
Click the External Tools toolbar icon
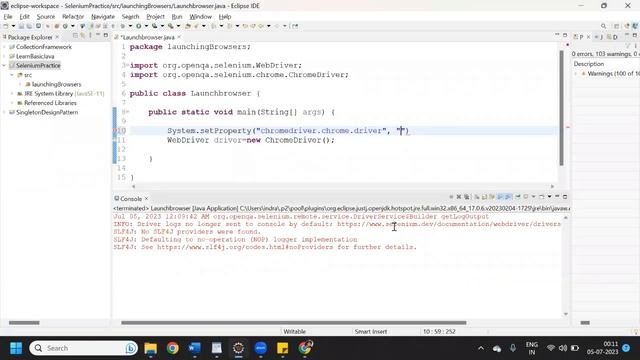pos(171,26)
